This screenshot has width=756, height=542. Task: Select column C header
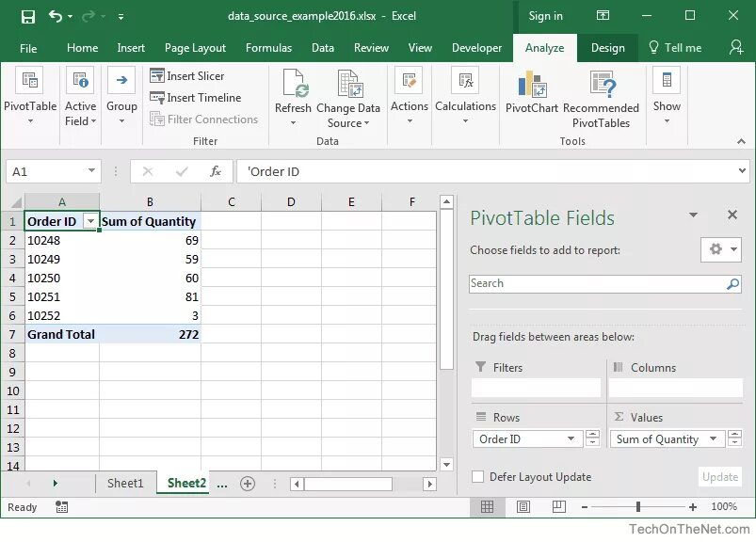click(x=232, y=202)
